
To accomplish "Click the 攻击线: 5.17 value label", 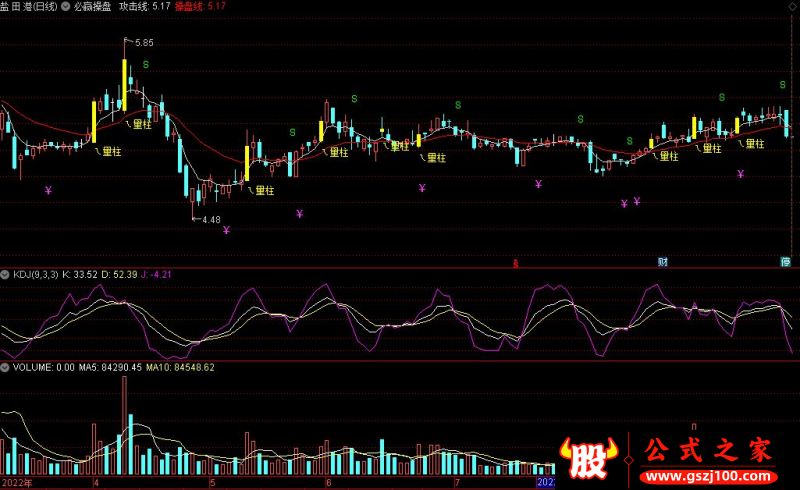I will (144, 7).
